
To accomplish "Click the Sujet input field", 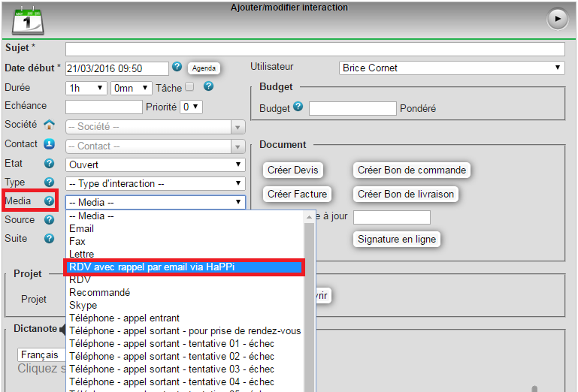I will pos(315,49).
